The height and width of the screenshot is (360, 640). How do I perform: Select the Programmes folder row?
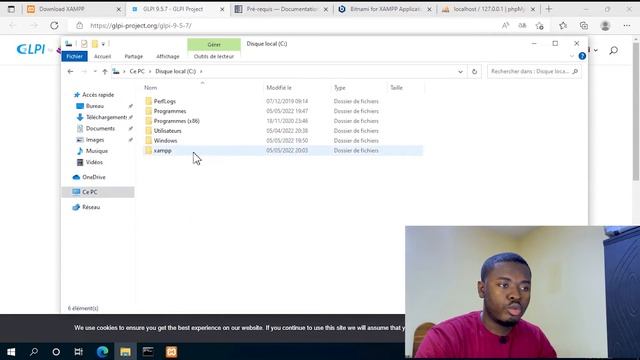pos(283,111)
